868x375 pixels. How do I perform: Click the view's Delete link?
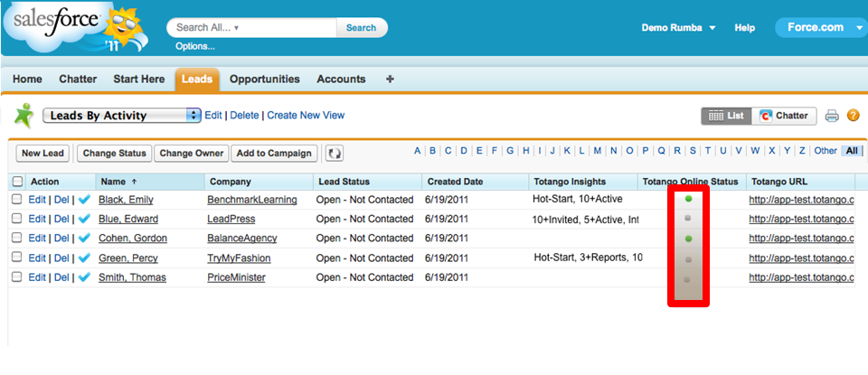click(245, 115)
